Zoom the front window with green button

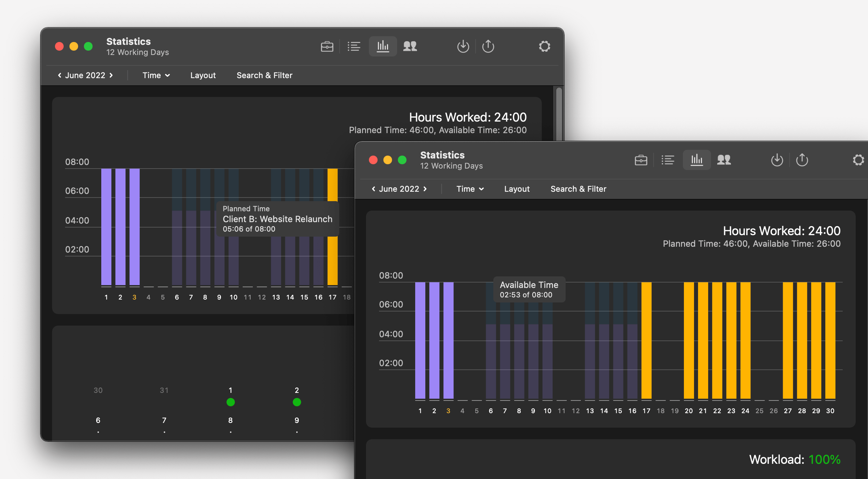coord(402,160)
